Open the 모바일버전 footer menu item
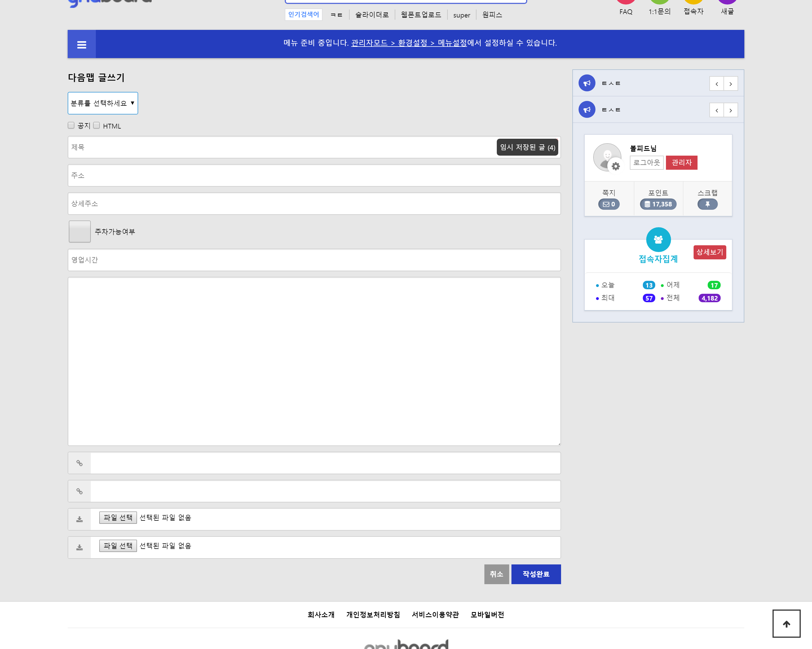This screenshot has width=812, height=649. (487, 614)
